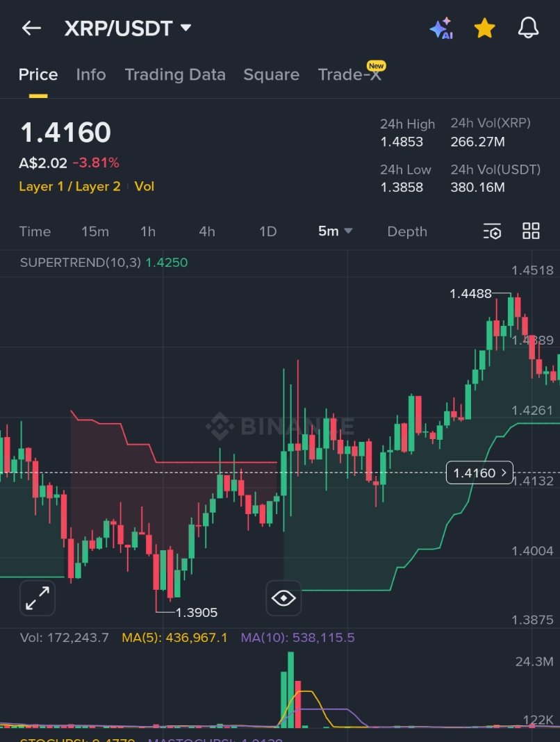Tap the 24h Vol(USDT) 380.16M value
This screenshot has height=742, width=560.
point(477,188)
